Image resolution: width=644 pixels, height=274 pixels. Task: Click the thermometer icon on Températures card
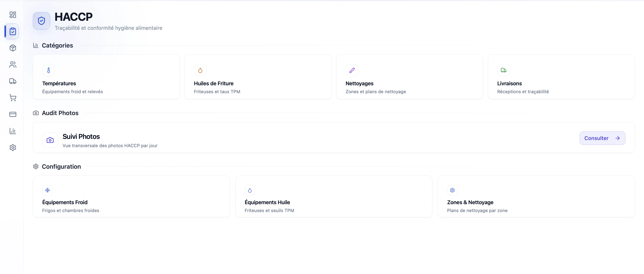pos(48,70)
